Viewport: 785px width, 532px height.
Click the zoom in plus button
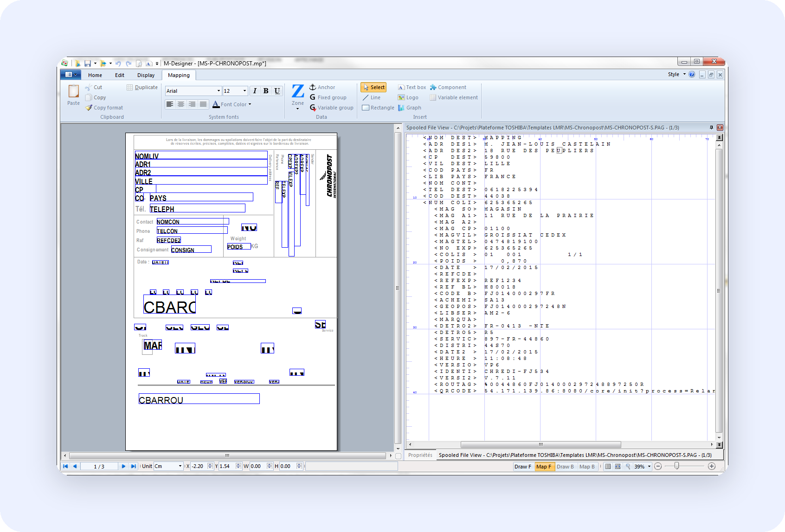[x=712, y=466]
